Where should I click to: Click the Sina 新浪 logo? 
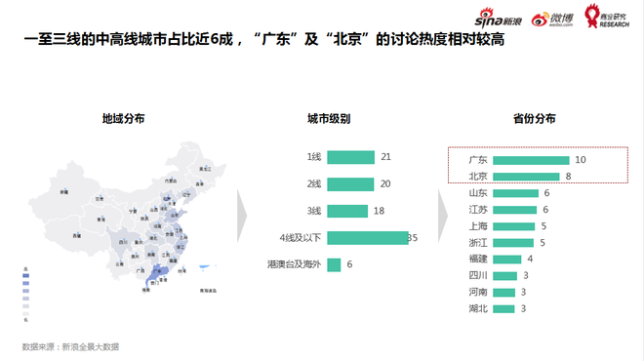point(498,18)
